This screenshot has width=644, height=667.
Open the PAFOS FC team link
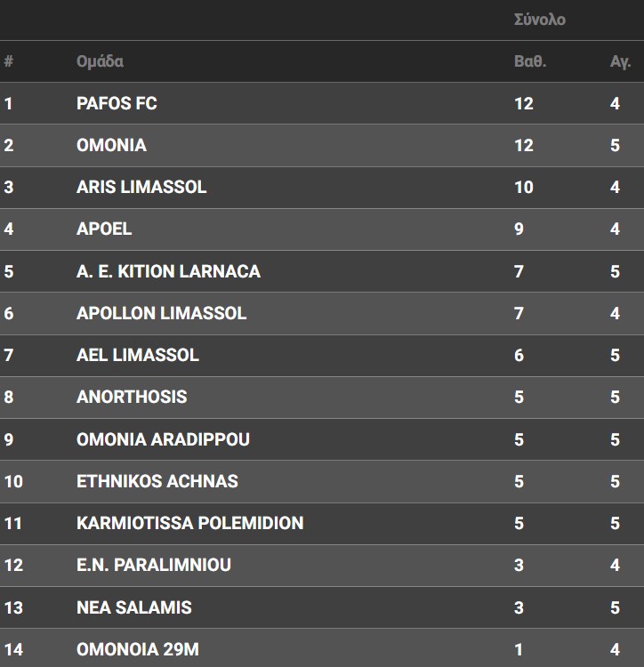117,103
